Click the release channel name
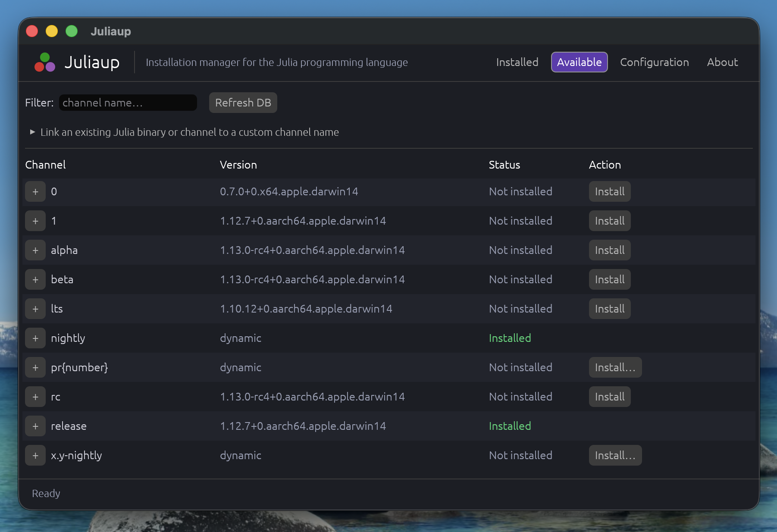This screenshot has width=777, height=532. click(69, 426)
